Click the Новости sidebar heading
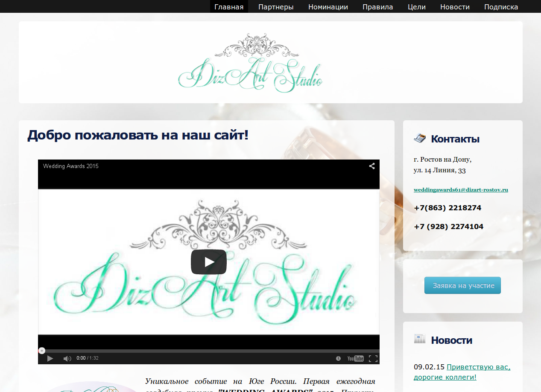Image resolution: width=541 pixels, height=392 pixels. pos(451,340)
